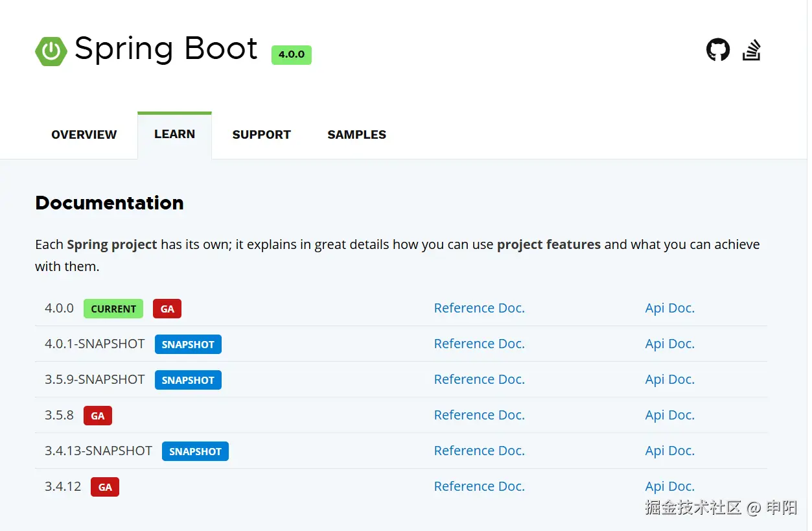Click the red GA badge beside 3.4.12
812x531 pixels.
tap(105, 487)
